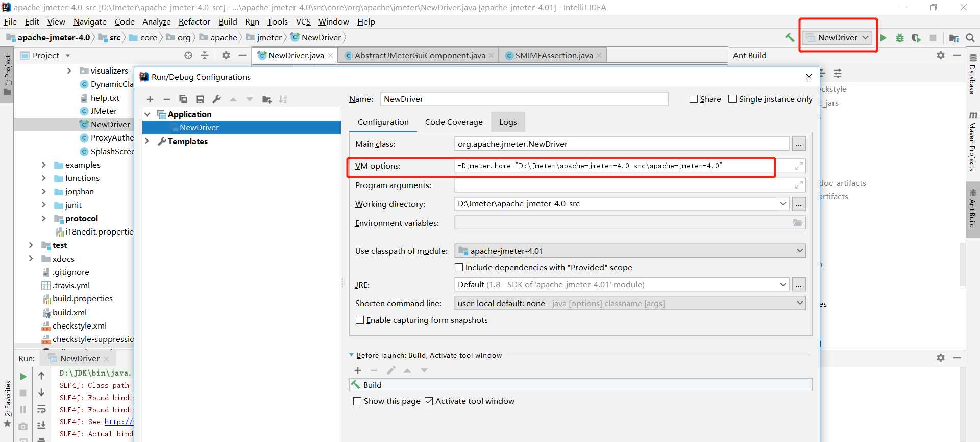Browse for Main class with ellipsis button

(799, 144)
